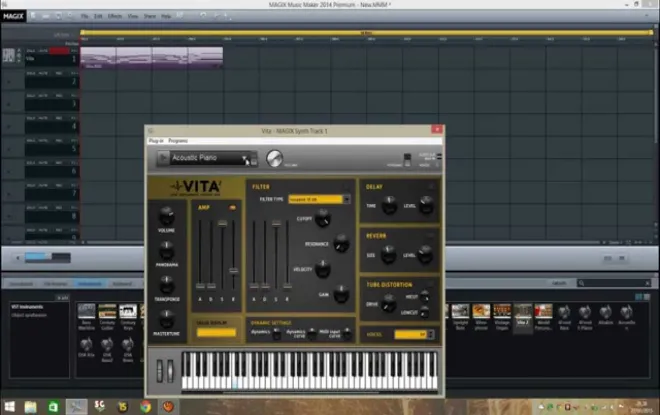
Task: Open the Share menu
Action: pos(150,16)
